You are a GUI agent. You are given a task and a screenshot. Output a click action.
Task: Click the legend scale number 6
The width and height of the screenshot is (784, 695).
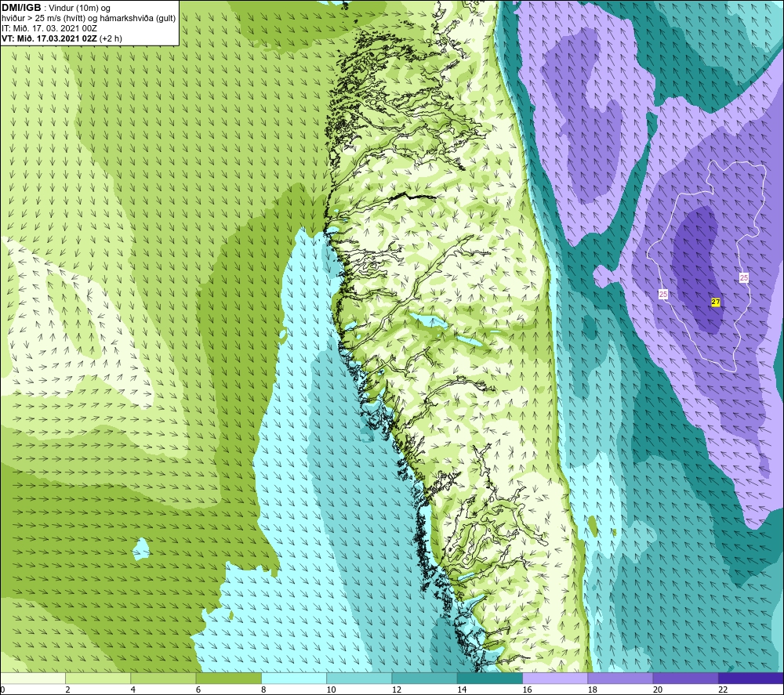pyautogui.click(x=198, y=690)
